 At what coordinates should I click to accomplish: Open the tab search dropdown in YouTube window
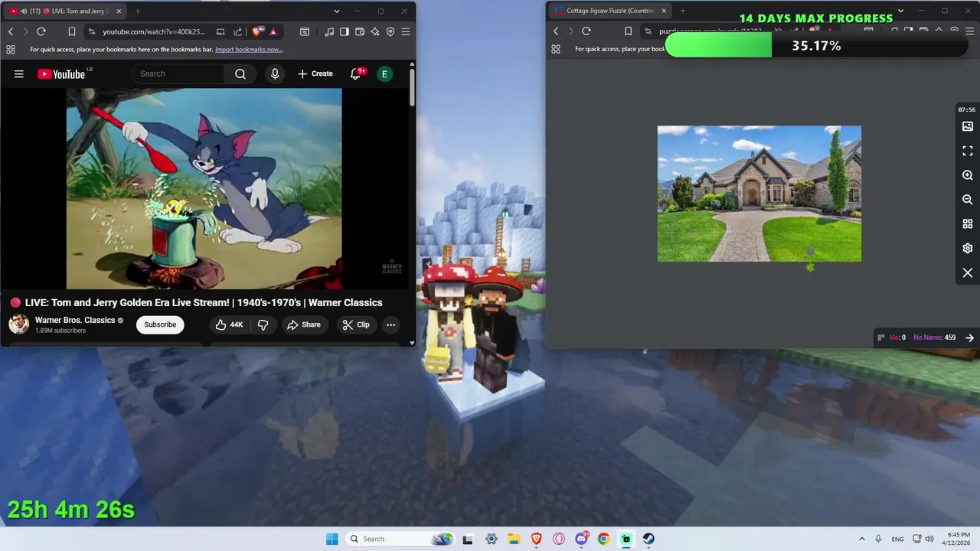point(336,11)
